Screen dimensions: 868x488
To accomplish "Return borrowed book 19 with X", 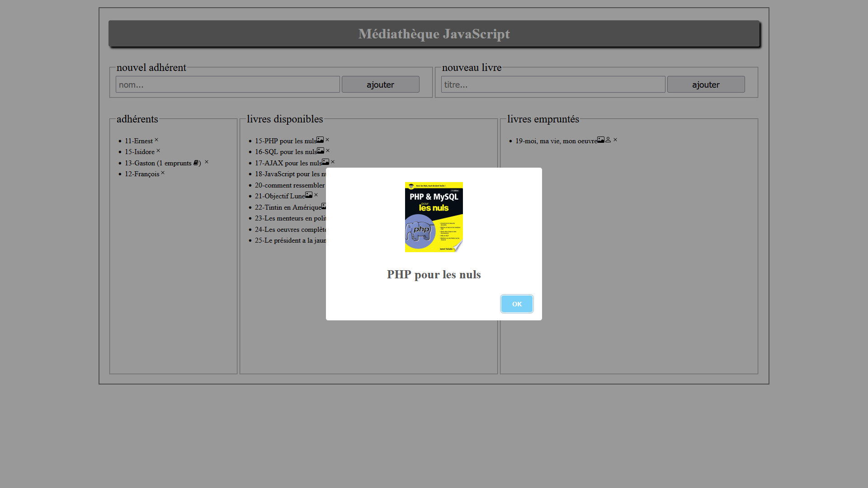I will point(615,140).
